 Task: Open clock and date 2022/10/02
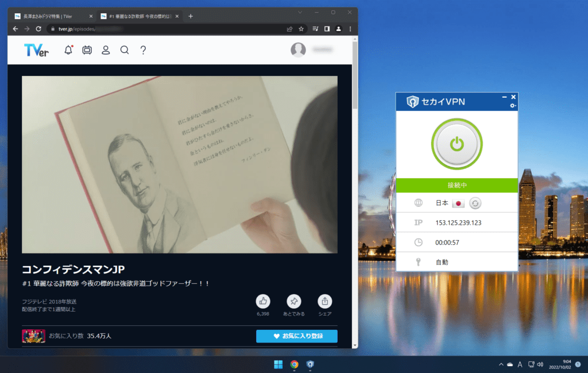pyautogui.click(x=560, y=364)
